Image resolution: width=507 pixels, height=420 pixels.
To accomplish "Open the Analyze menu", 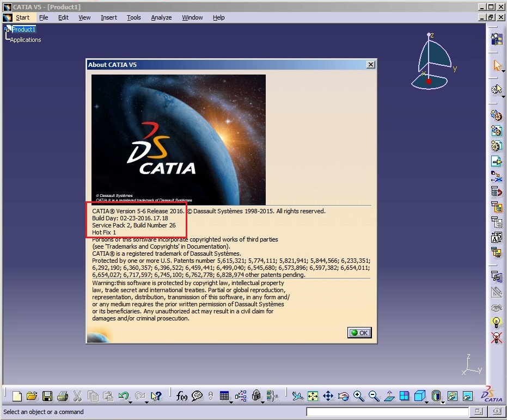I will (x=161, y=17).
